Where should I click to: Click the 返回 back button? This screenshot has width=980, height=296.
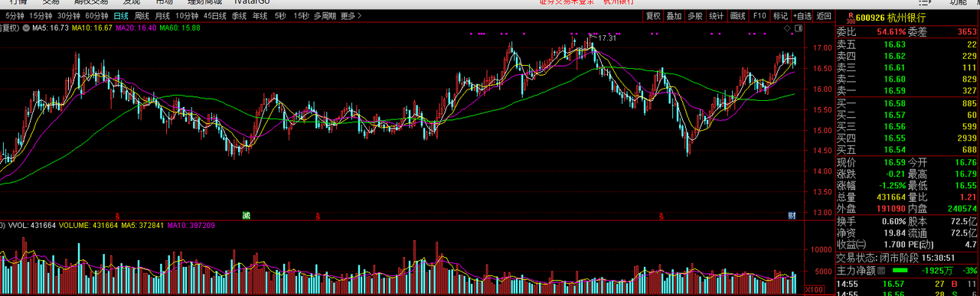[x=824, y=15]
